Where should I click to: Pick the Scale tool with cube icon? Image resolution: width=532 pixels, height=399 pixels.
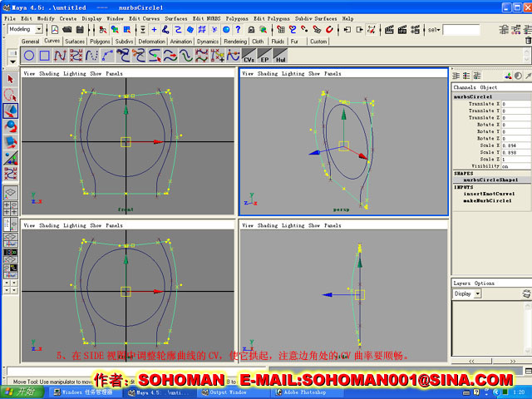(10, 142)
